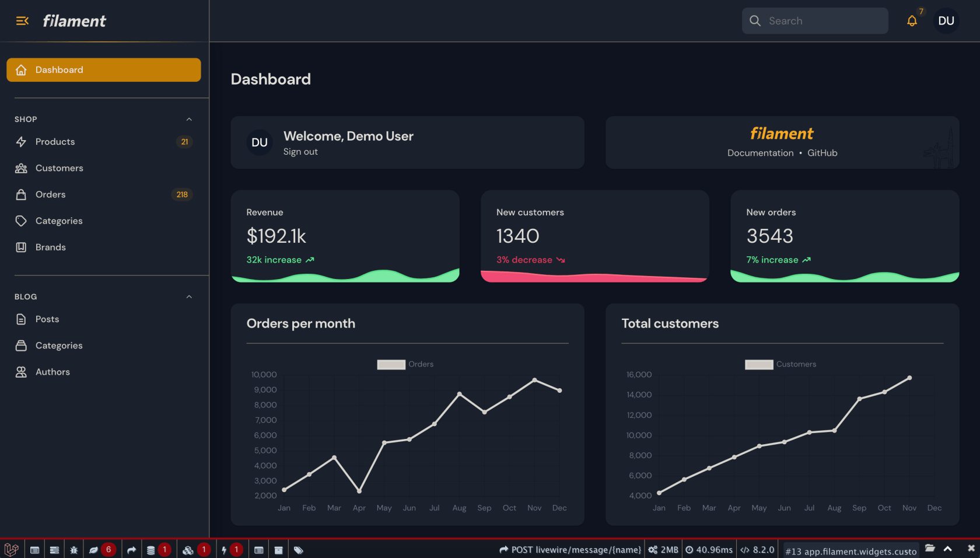
Task: Collapse the BLOG navigation group
Action: pos(189,297)
